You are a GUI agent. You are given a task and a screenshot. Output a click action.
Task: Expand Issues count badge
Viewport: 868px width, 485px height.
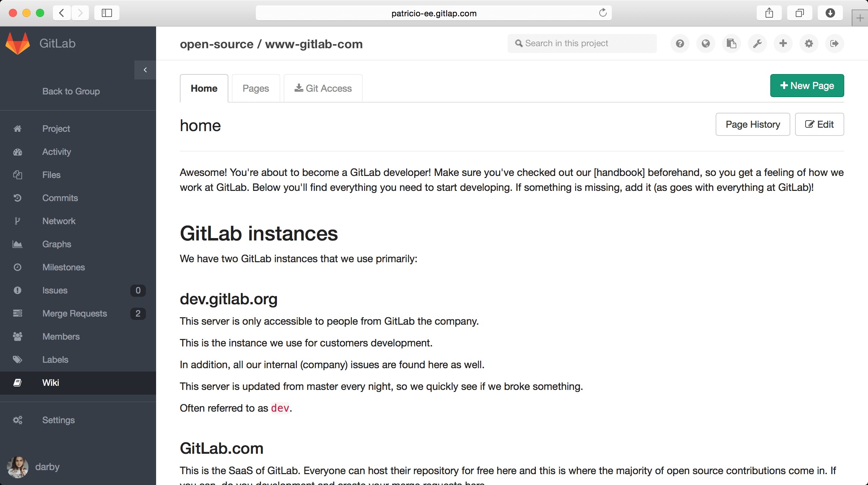tap(138, 290)
